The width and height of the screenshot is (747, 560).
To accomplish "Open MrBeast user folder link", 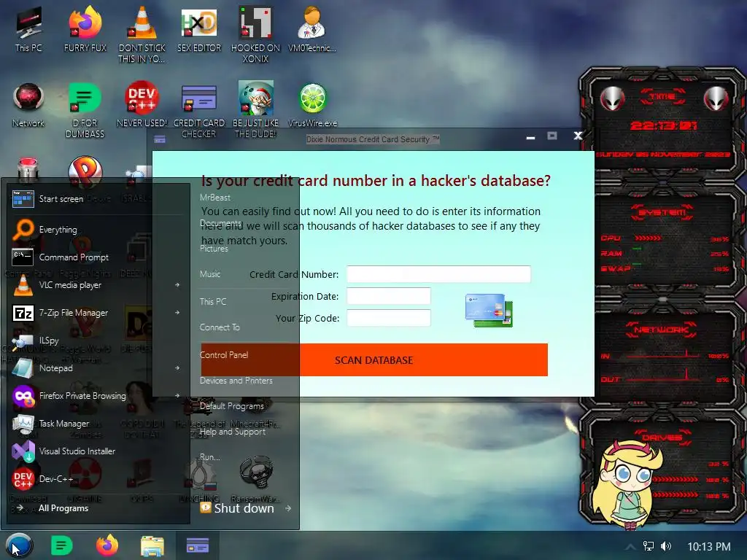I will point(215,197).
